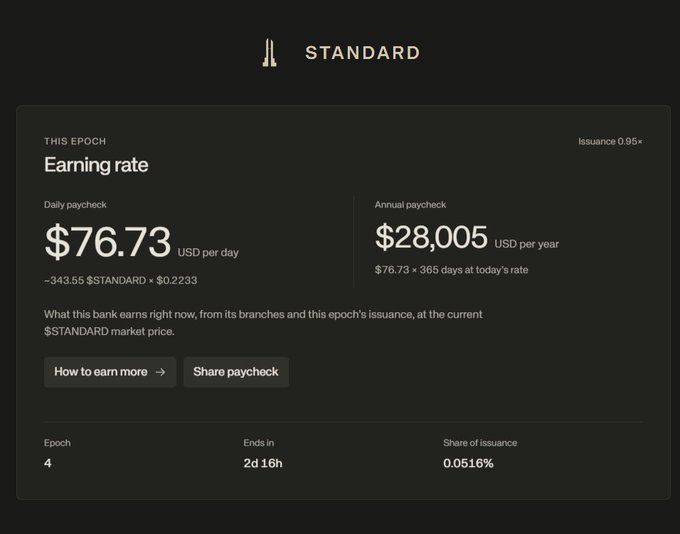Click the Epoch value 4
680x534 pixels.
coord(48,463)
